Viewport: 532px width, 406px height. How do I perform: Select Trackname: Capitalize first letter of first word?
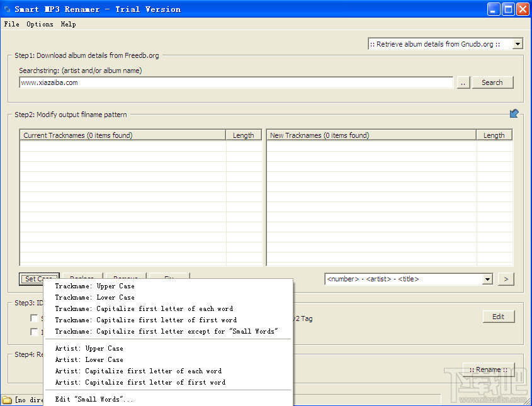168,320
